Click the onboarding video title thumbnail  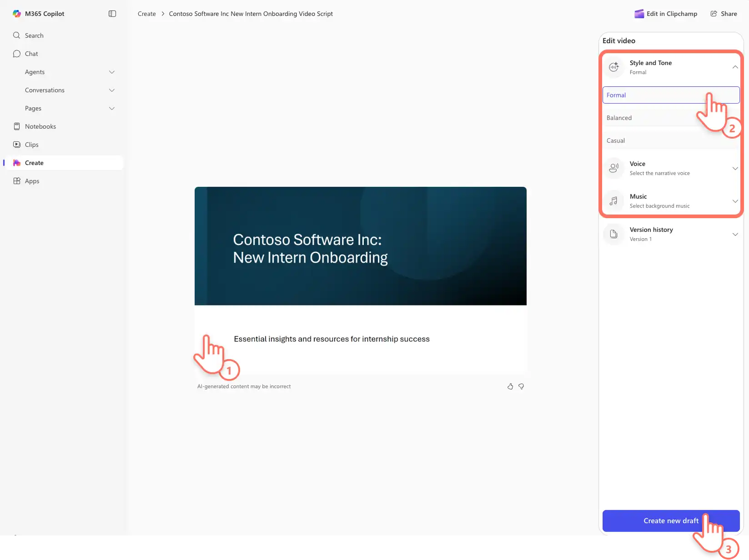click(x=361, y=246)
